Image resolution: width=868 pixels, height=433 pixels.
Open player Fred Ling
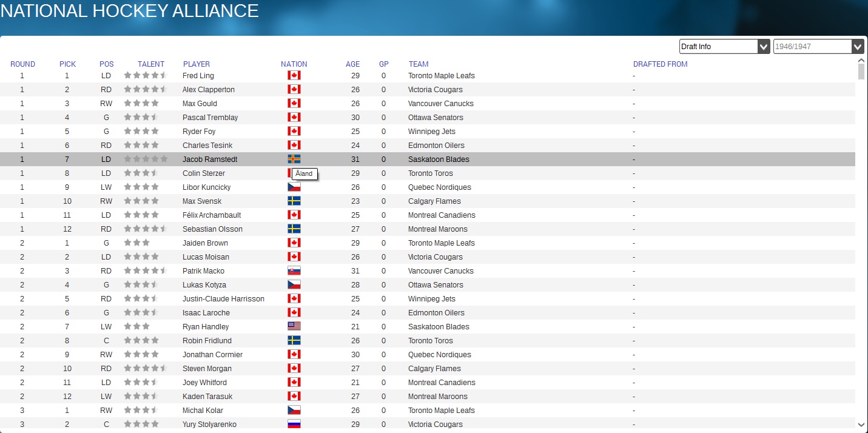198,76
